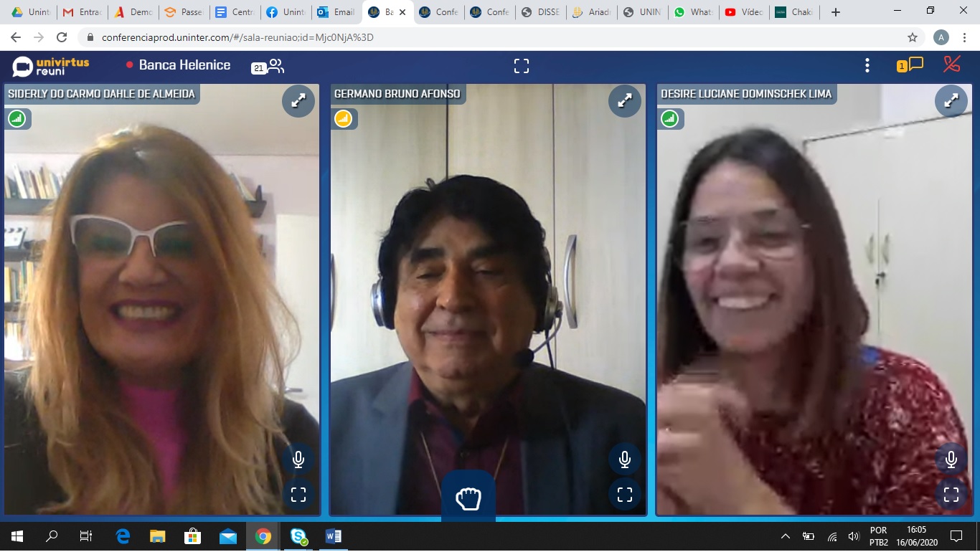Bookmark this page with star icon
This screenshot has width=980, height=552.
(912, 37)
